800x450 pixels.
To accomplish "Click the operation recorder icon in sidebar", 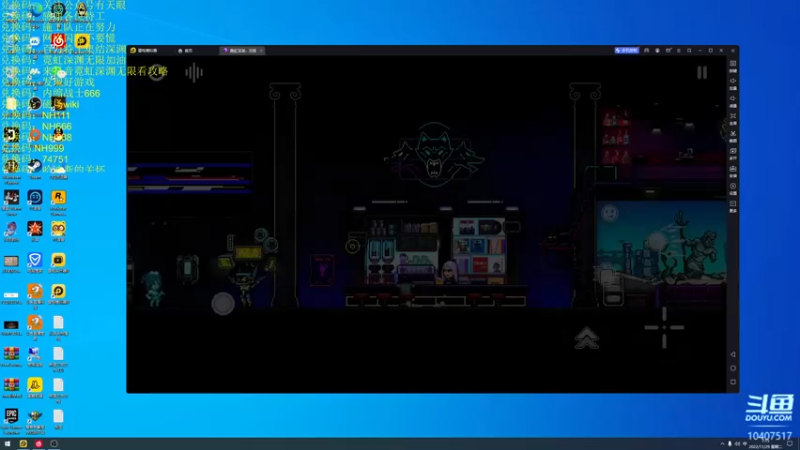I will click(733, 152).
